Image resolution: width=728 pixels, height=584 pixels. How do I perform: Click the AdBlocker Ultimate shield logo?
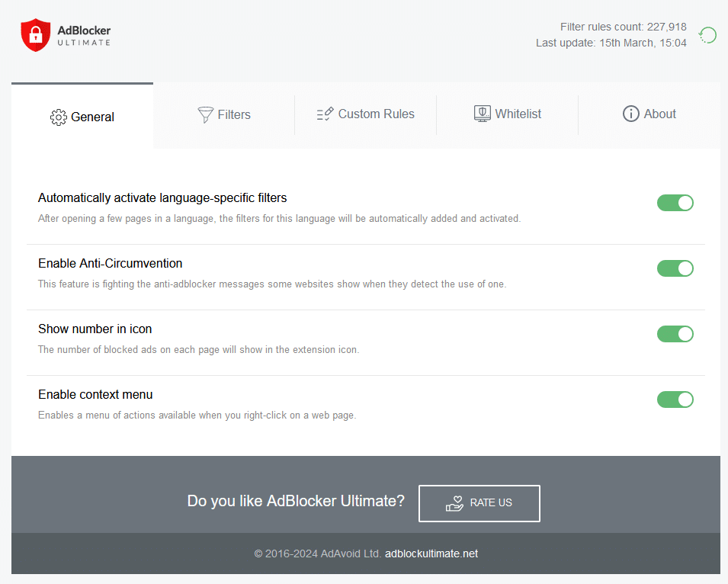coord(35,35)
